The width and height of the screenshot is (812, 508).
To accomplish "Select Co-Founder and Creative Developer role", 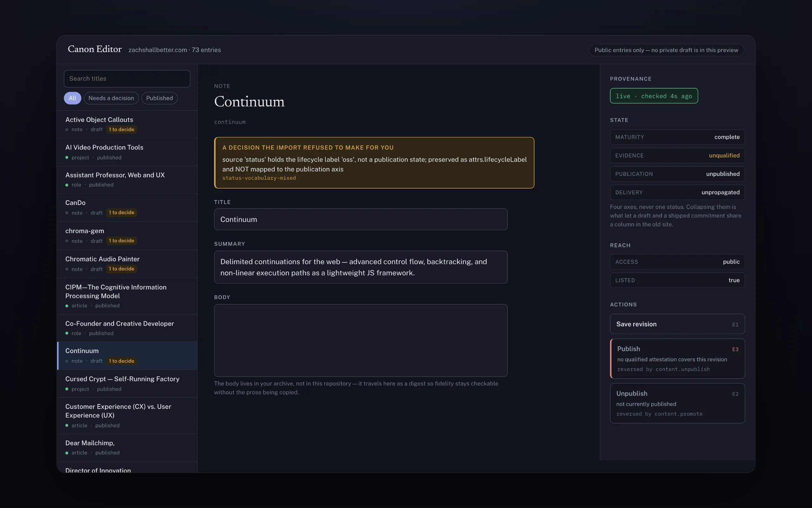I will (127, 328).
